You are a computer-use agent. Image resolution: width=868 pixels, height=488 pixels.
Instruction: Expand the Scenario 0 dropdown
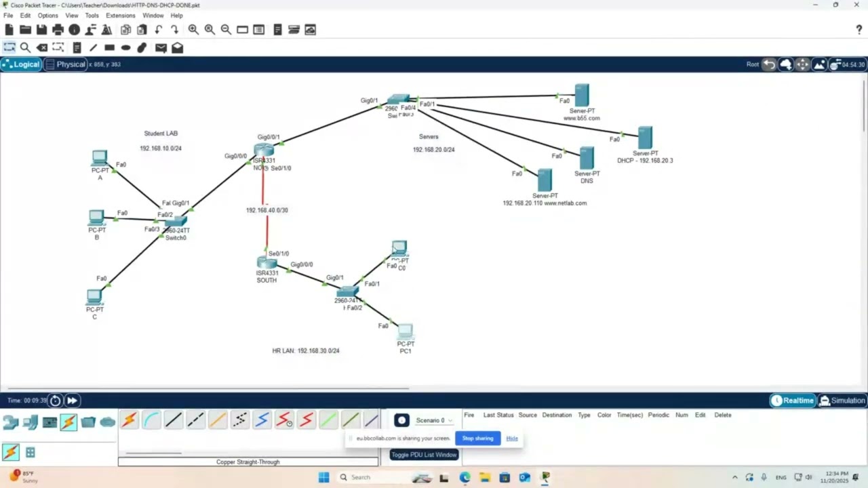point(434,420)
